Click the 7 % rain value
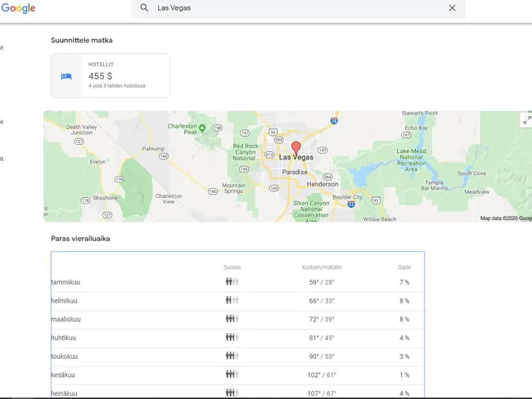 [x=404, y=282]
